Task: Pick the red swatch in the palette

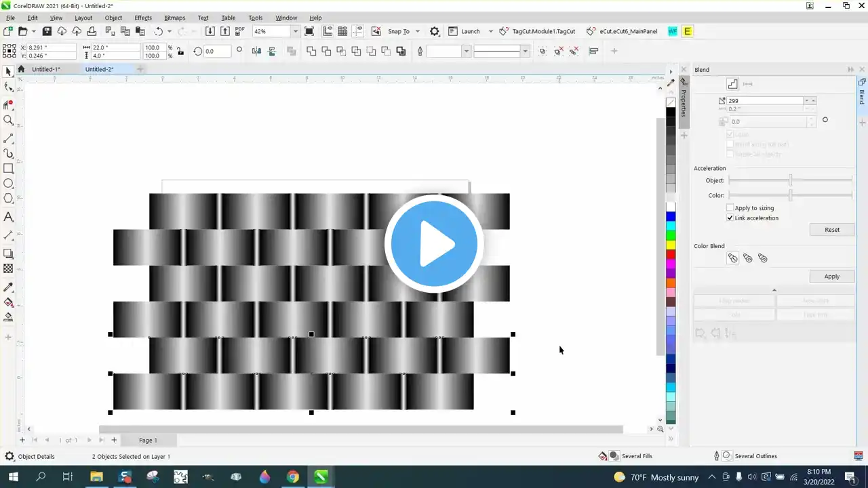Action: coord(671,254)
